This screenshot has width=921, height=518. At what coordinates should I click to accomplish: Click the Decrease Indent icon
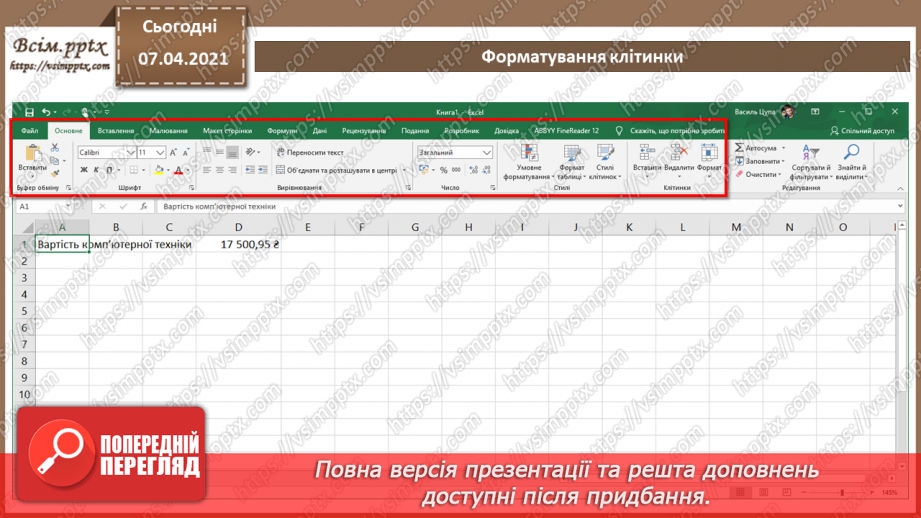[x=250, y=170]
